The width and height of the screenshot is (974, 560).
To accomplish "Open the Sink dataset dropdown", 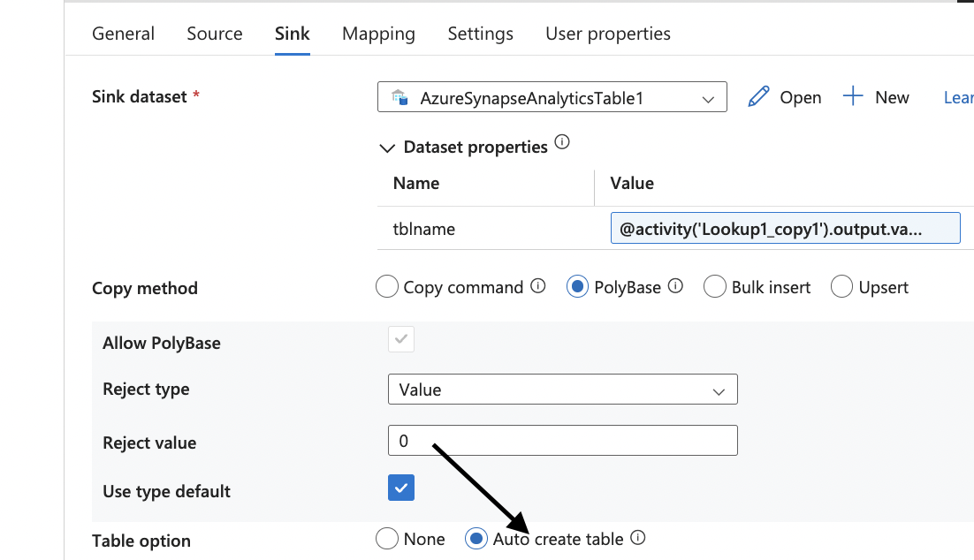I will (707, 99).
